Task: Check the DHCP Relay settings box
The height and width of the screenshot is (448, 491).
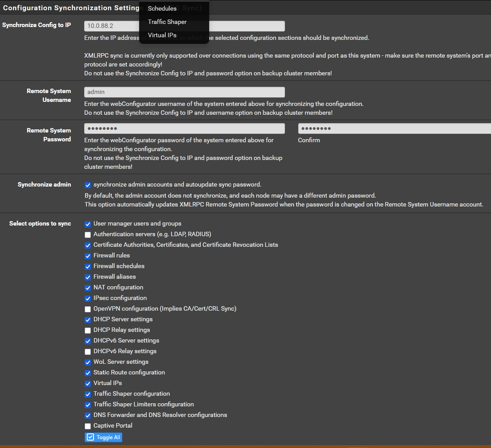Action: [x=88, y=331]
